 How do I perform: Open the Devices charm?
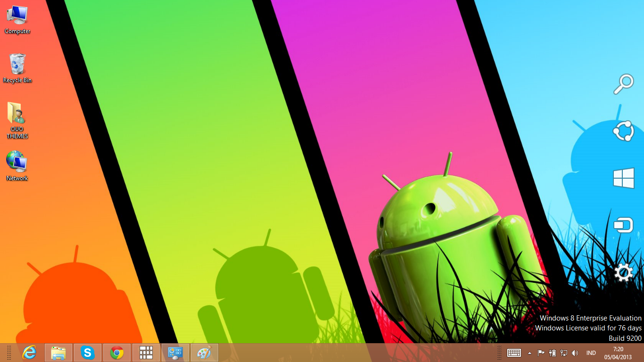(623, 225)
